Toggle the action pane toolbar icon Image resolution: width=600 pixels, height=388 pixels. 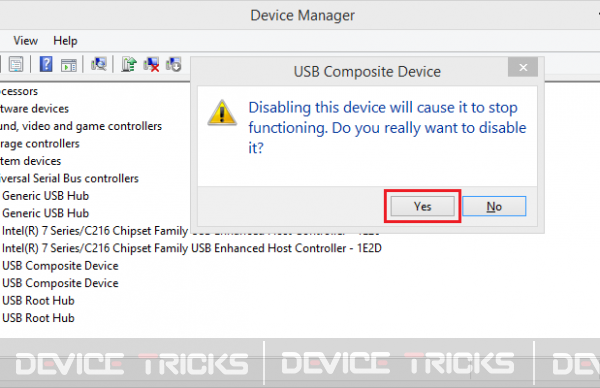tap(69, 65)
